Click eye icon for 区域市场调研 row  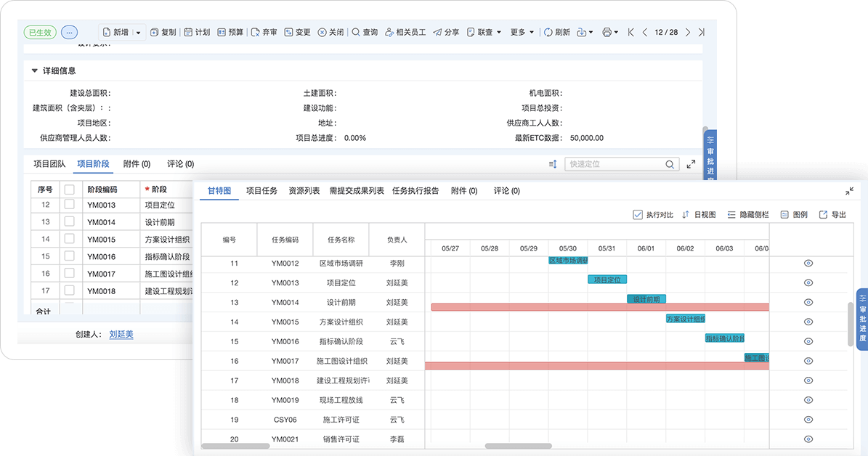tap(808, 263)
